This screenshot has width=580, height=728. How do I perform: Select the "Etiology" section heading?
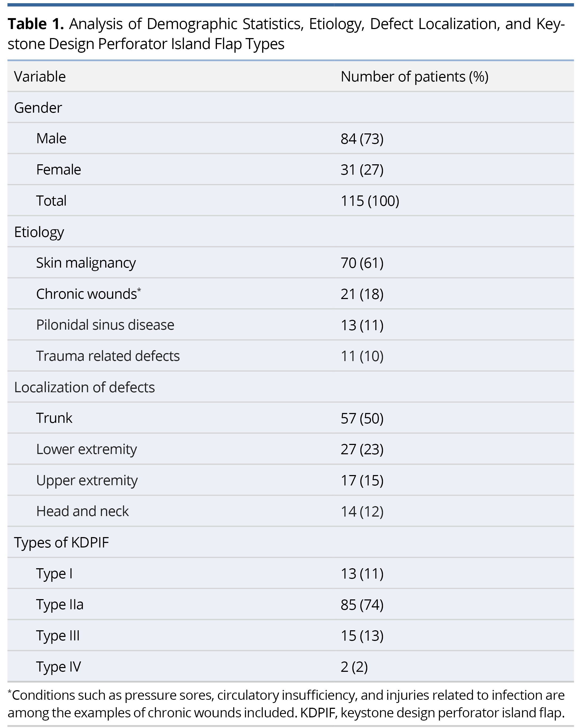click(x=39, y=232)
